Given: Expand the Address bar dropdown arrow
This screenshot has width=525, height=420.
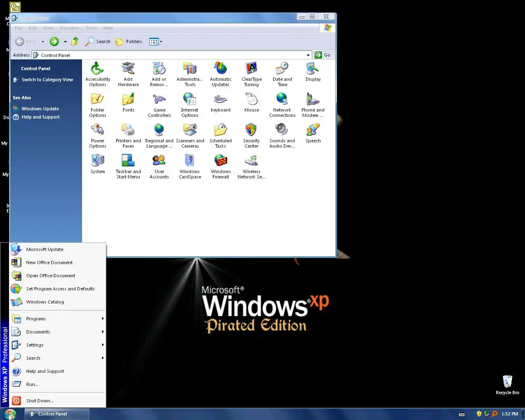Looking at the screenshot, I should (x=308, y=55).
